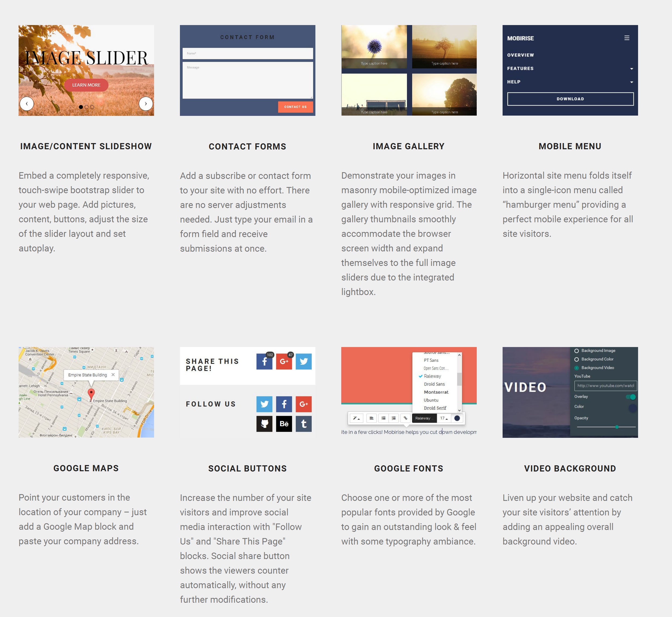The image size is (672, 617).
Task: Click the Behance follow icon
Action: [284, 424]
